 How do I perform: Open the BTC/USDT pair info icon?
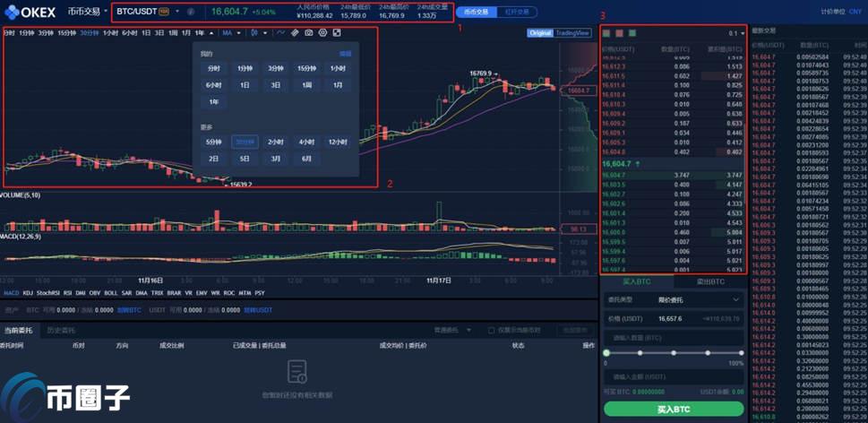point(191,11)
